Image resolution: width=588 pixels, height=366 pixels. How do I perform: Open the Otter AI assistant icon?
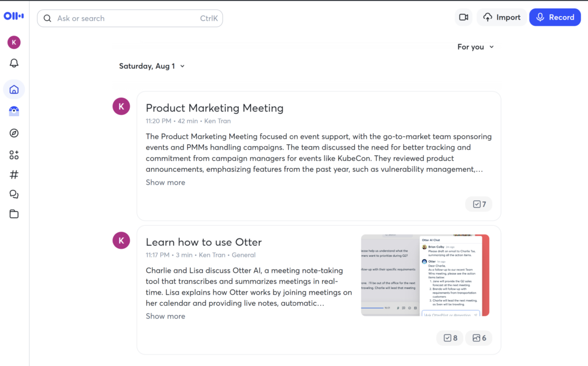[x=14, y=111]
